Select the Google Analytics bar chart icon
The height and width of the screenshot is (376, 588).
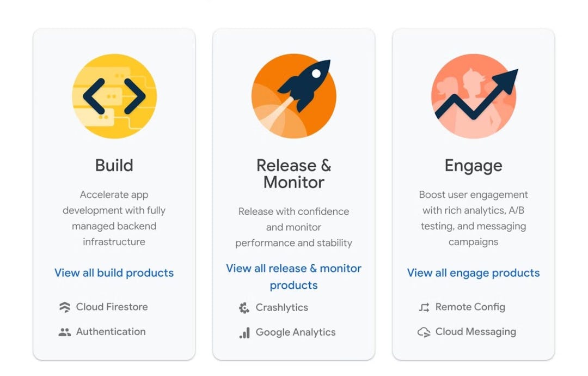246,332
